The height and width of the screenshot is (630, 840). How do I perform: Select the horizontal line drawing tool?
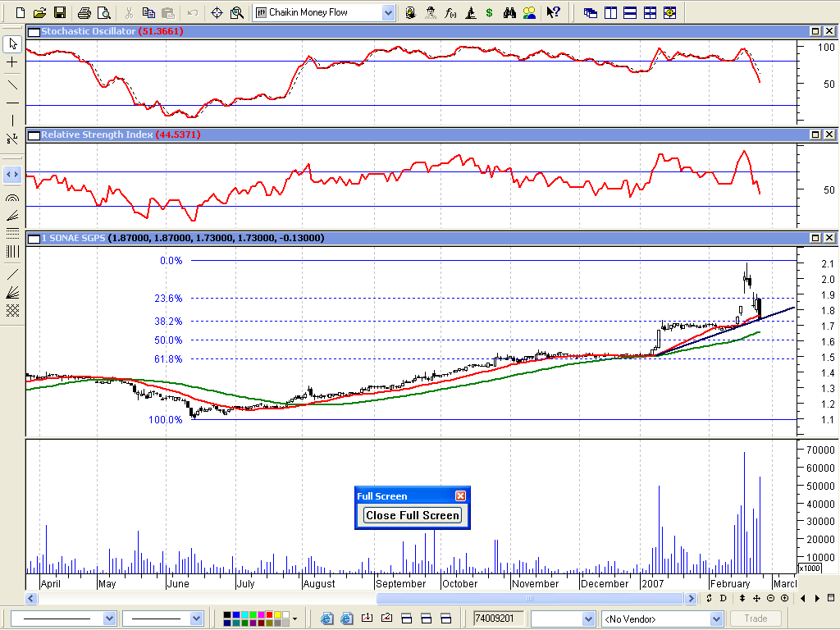click(12, 103)
